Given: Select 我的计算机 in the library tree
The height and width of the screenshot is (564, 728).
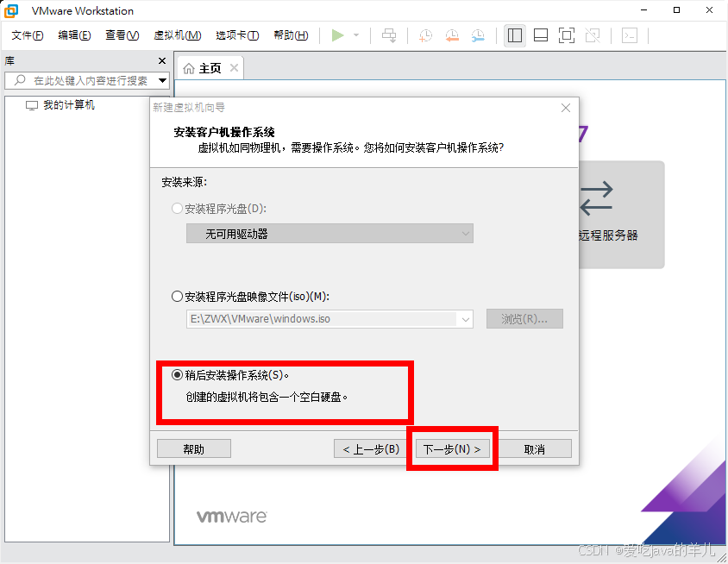Looking at the screenshot, I should click(60, 105).
